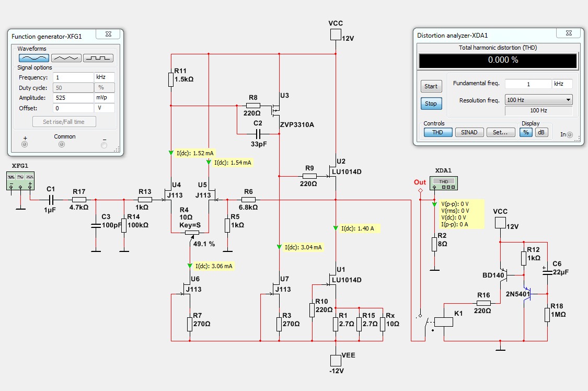Close the Function generator-XFG1 window
This screenshot has height=391, width=588.
(x=108, y=34)
